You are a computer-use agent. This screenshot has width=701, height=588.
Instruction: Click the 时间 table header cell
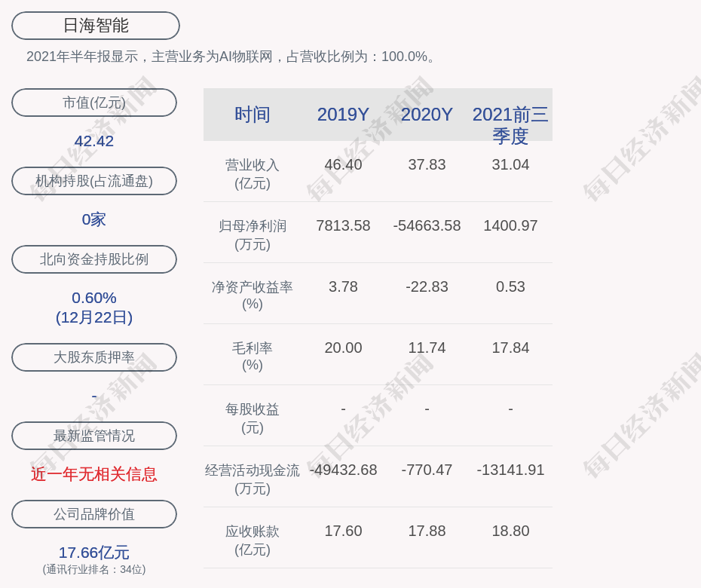click(x=252, y=115)
